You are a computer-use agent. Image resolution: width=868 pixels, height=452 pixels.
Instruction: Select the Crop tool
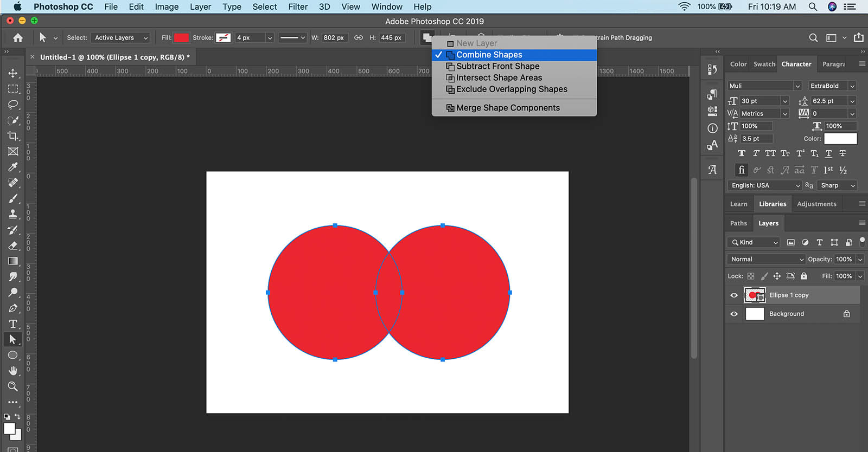point(13,135)
